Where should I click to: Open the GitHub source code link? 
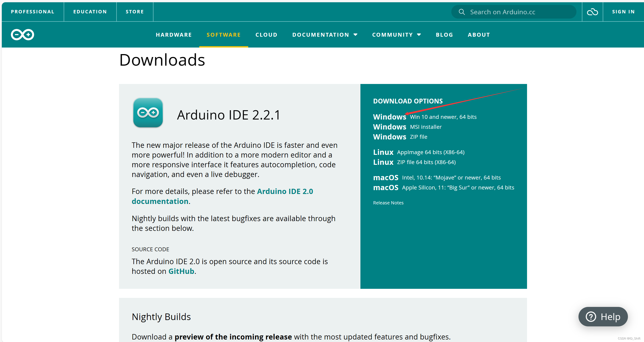pos(181,271)
